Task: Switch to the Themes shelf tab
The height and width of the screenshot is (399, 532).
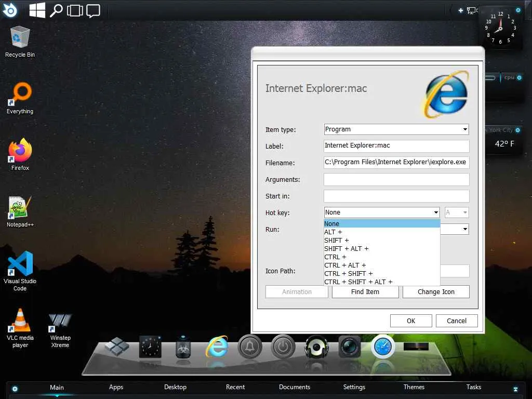Action: pyautogui.click(x=414, y=387)
